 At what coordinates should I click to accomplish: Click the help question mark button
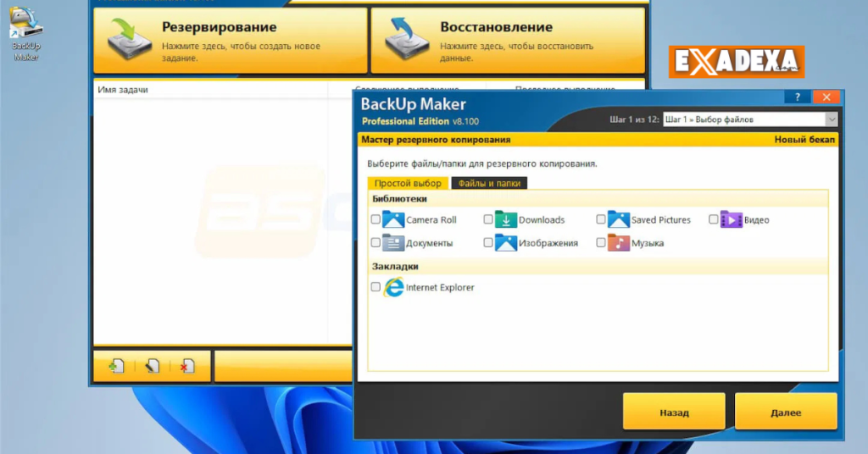tap(797, 97)
